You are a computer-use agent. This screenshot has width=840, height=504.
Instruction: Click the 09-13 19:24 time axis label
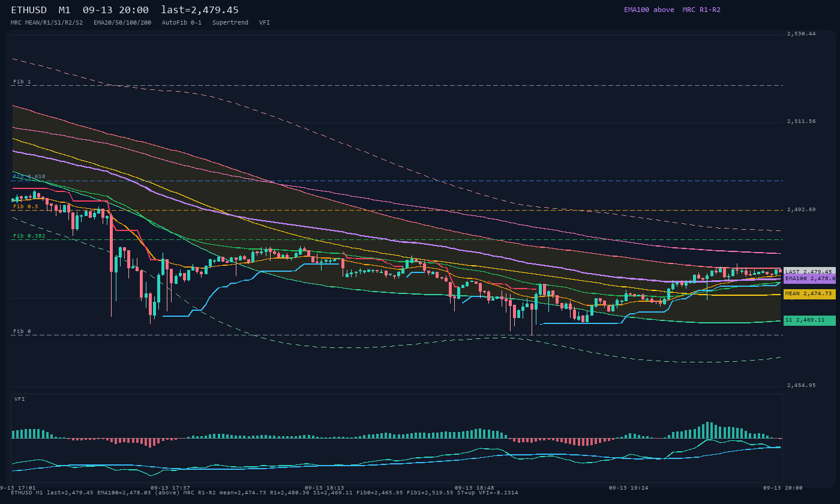(629, 488)
